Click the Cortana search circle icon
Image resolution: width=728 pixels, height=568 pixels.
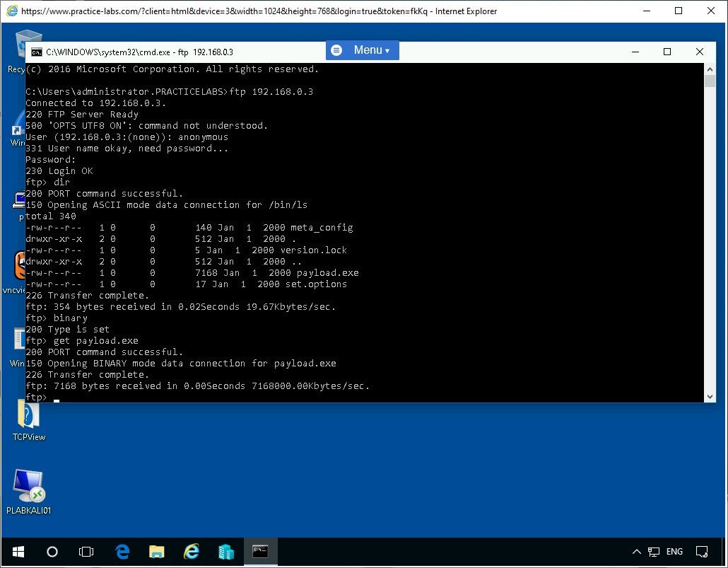click(x=52, y=552)
